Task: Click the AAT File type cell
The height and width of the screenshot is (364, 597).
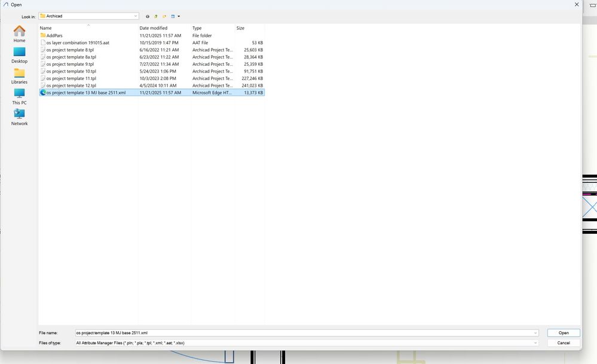Action: click(x=200, y=42)
